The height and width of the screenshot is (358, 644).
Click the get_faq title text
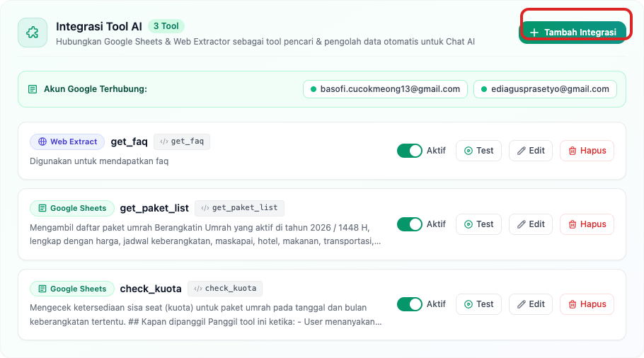(x=129, y=142)
